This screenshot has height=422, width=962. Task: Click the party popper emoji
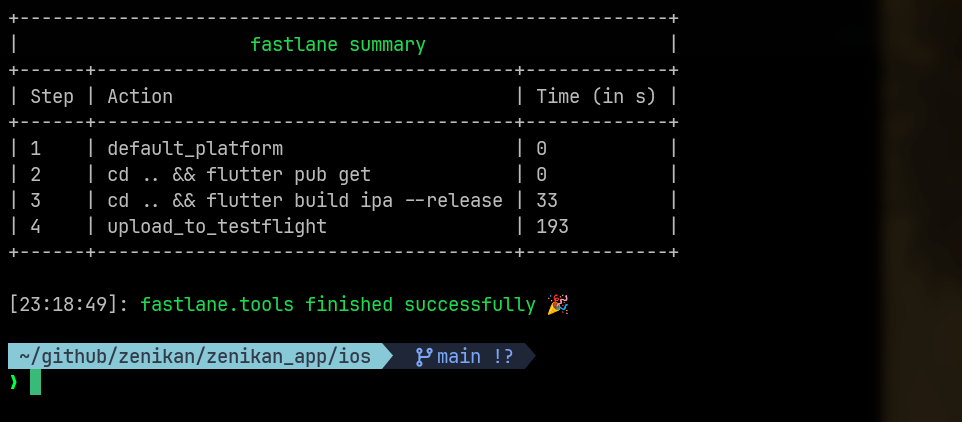[558, 304]
